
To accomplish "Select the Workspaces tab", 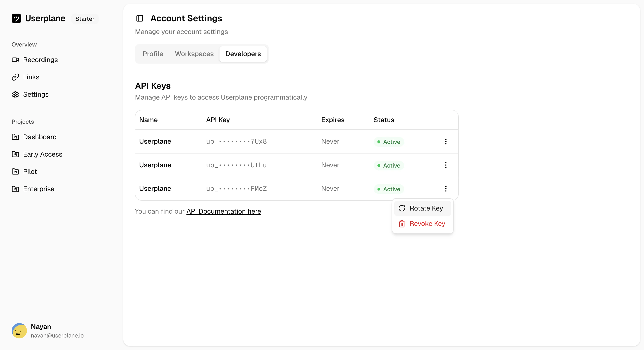I will 194,54.
